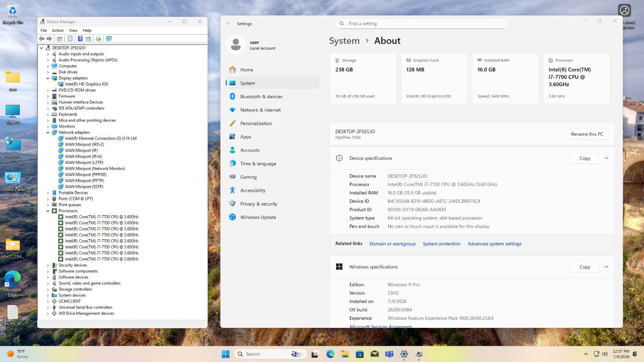This screenshot has height=362, width=644.
Task: Expand the Universal Serial Bus controllers node
Action: (x=48, y=307)
